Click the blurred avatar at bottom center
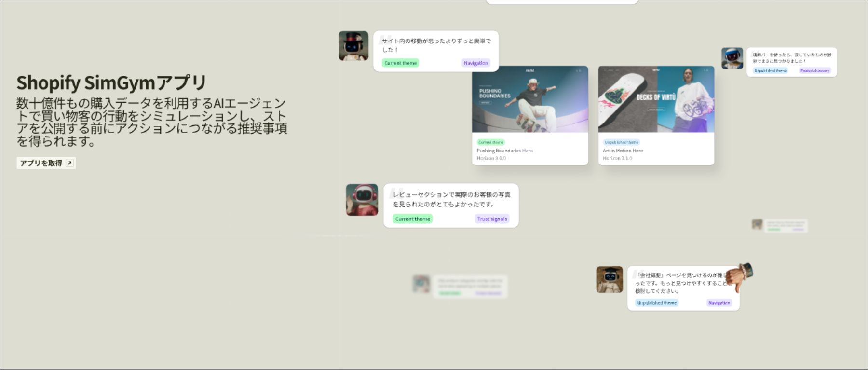 click(x=421, y=284)
